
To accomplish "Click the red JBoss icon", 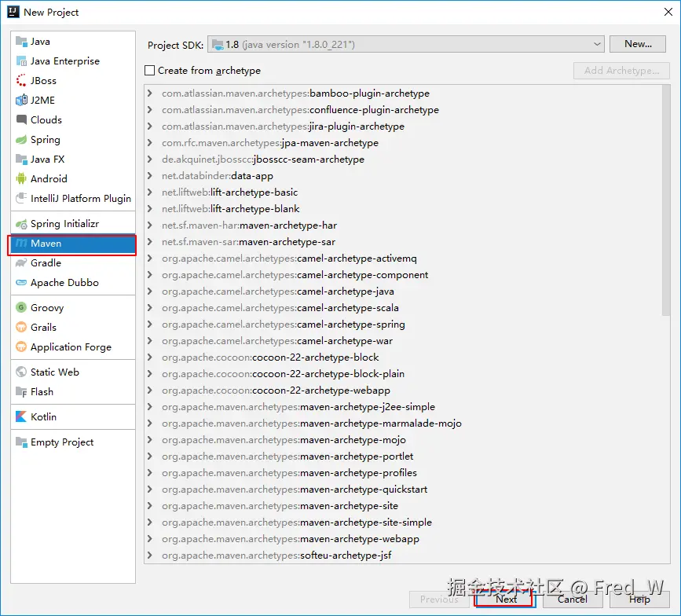I will click(x=21, y=80).
